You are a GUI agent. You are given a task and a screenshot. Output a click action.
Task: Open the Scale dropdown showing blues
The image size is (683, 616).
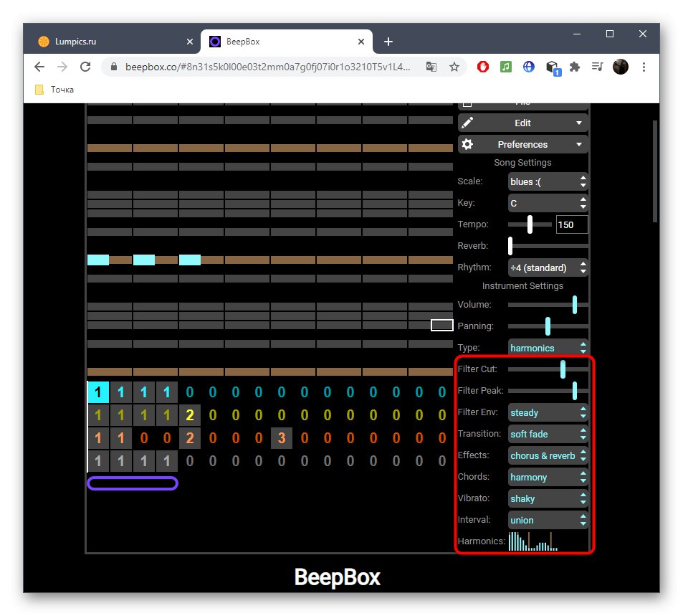coord(548,181)
